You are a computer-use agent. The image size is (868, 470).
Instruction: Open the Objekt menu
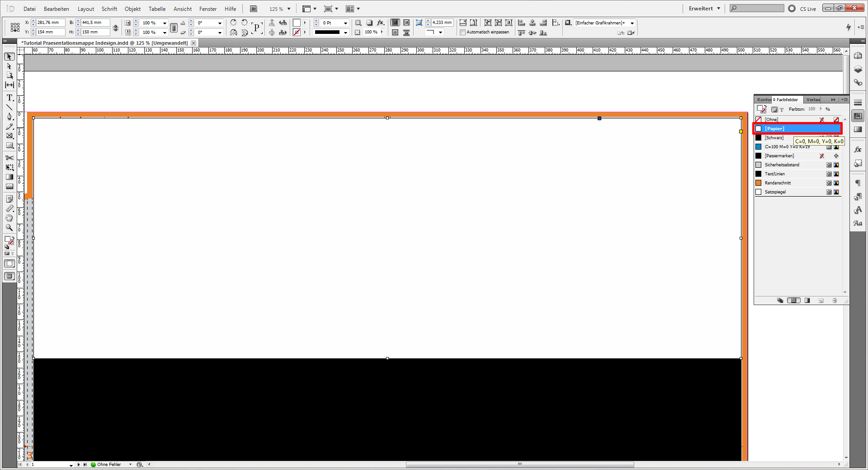(x=132, y=9)
